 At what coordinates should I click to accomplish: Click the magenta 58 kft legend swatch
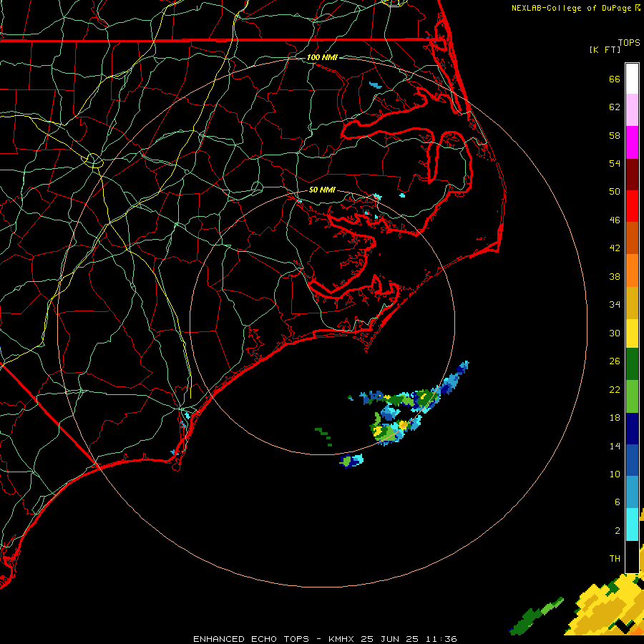[x=632, y=142]
